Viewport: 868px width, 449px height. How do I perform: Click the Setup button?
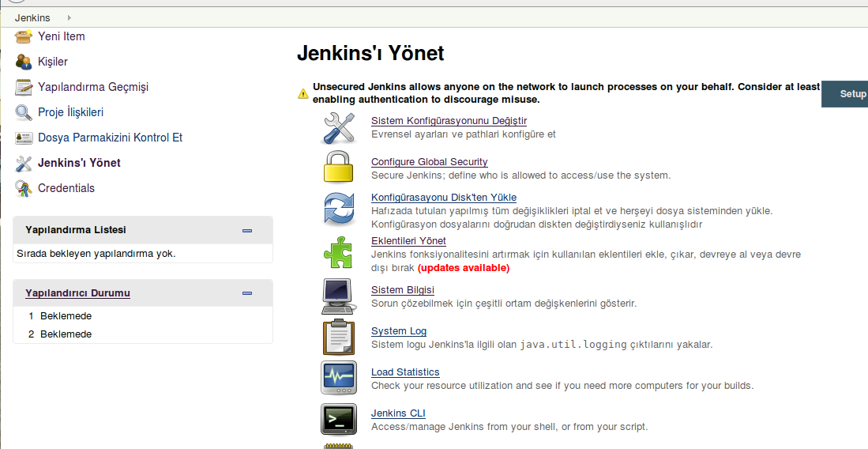(845, 94)
